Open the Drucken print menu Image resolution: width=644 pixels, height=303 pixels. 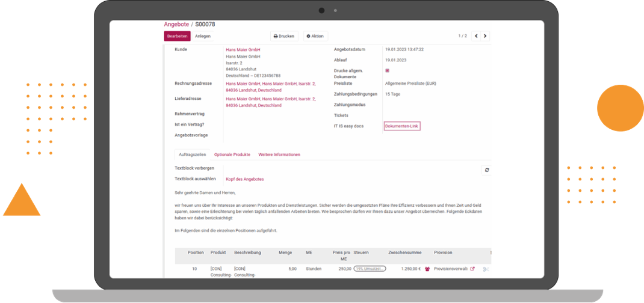(x=284, y=36)
